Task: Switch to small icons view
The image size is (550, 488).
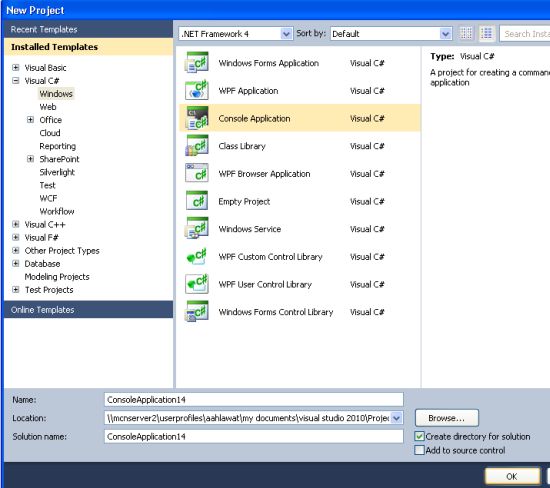Action: [x=466, y=34]
